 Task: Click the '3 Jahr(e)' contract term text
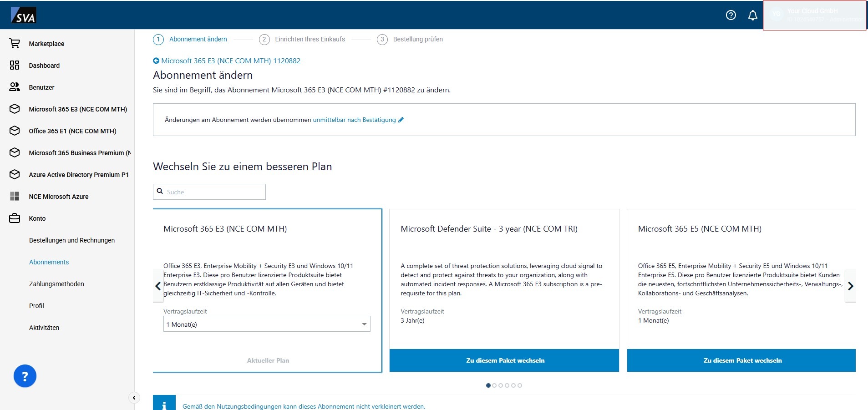click(412, 320)
